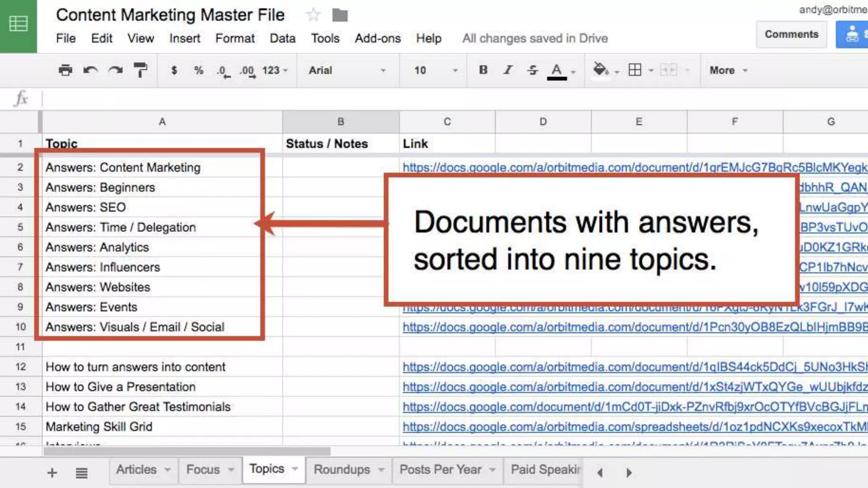
Task: Click the redo arrow icon
Action: [x=115, y=70]
